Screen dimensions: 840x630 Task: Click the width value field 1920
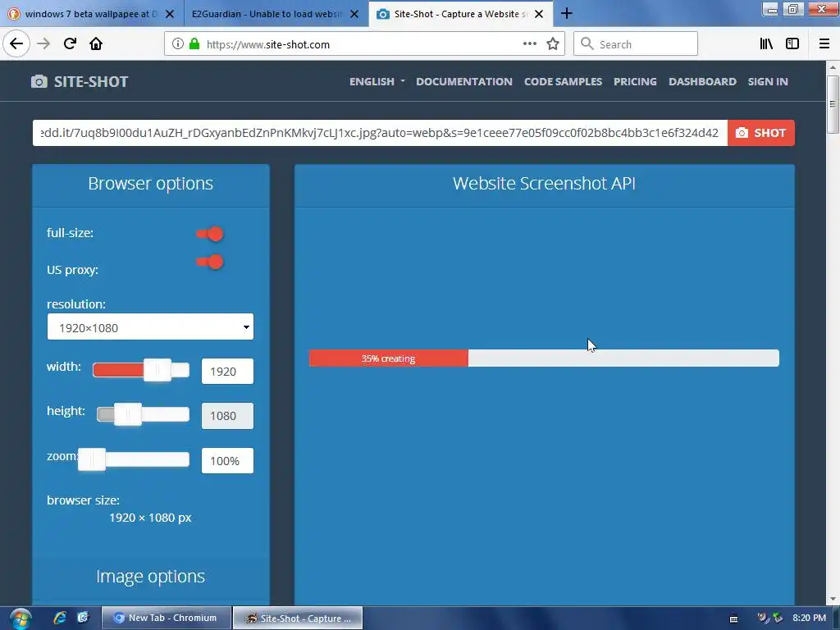click(227, 372)
